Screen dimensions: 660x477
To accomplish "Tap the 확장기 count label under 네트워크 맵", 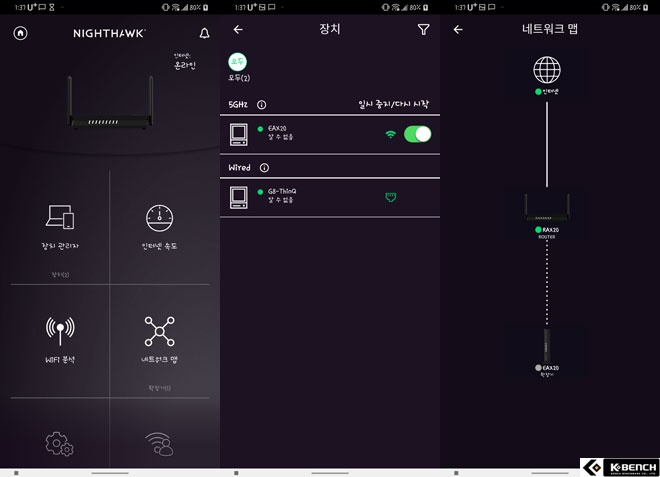I will tap(160, 388).
